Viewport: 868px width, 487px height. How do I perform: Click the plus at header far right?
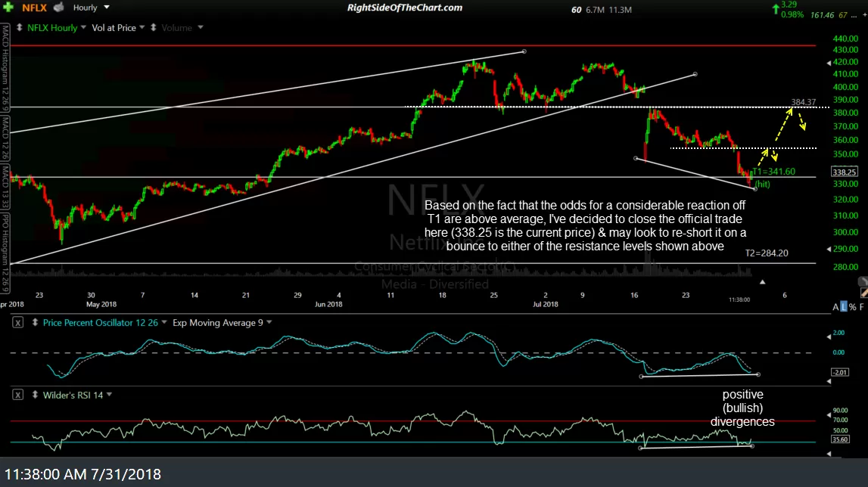865,15
